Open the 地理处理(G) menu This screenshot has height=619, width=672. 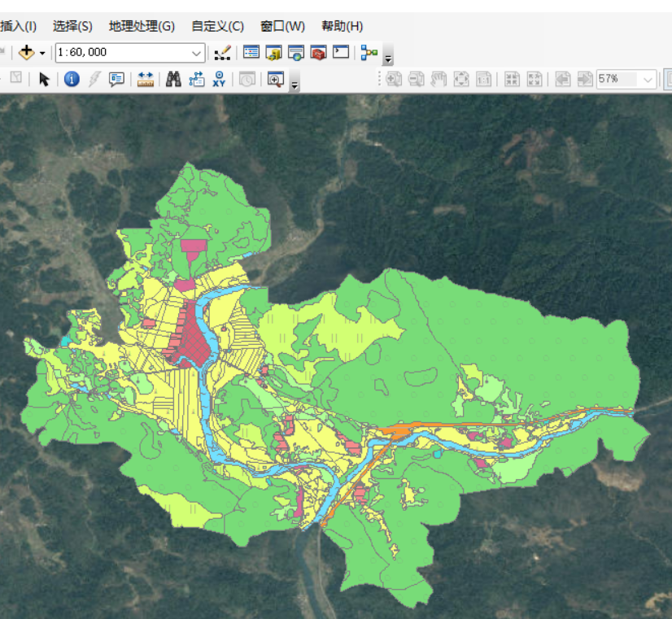pyautogui.click(x=142, y=26)
